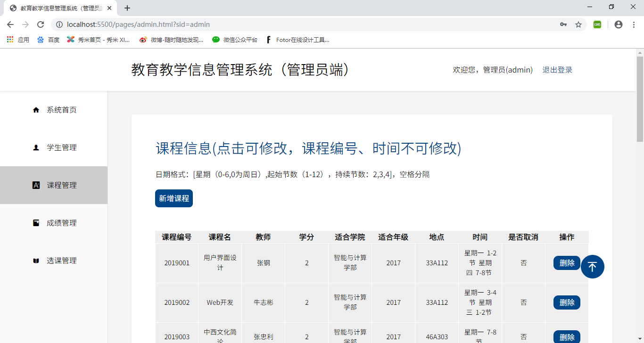Click the 是否取消 column header
The height and width of the screenshot is (343, 644).
tap(524, 237)
